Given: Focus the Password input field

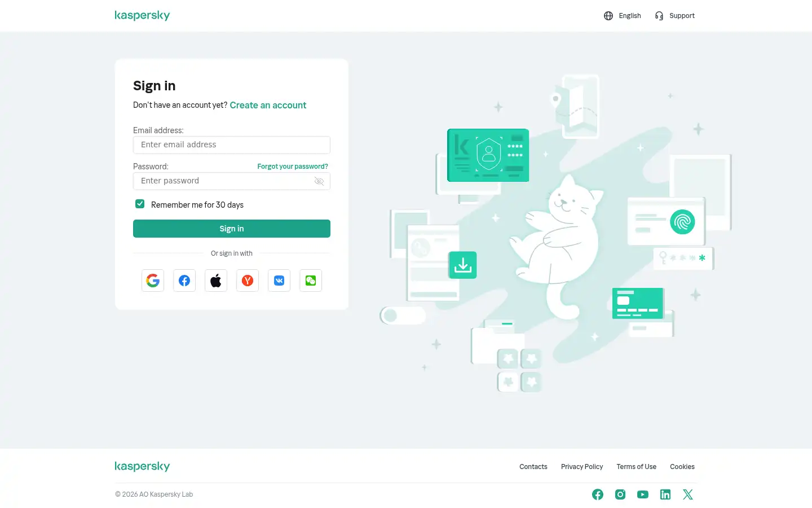Looking at the screenshot, I should point(232,181).
